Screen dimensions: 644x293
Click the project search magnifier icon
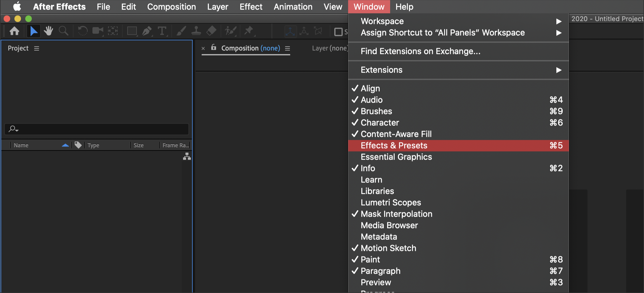[13, 129]
